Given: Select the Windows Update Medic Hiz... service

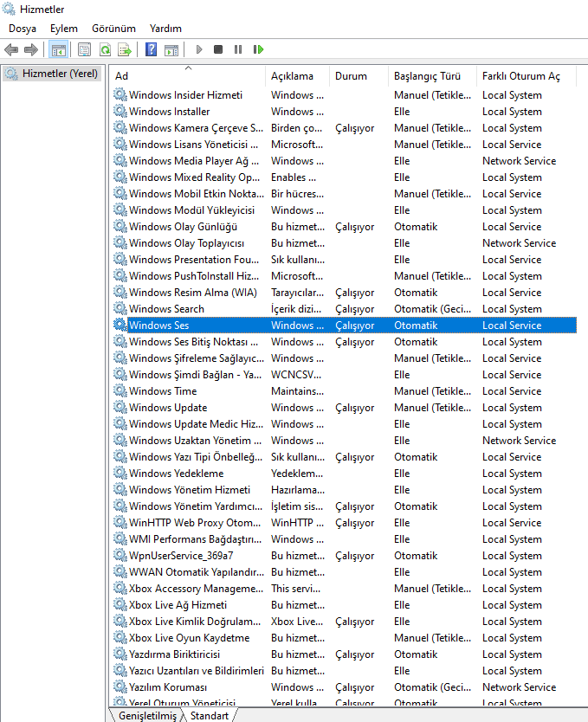Looking at the screenshot, I should (x=197, y=424).
